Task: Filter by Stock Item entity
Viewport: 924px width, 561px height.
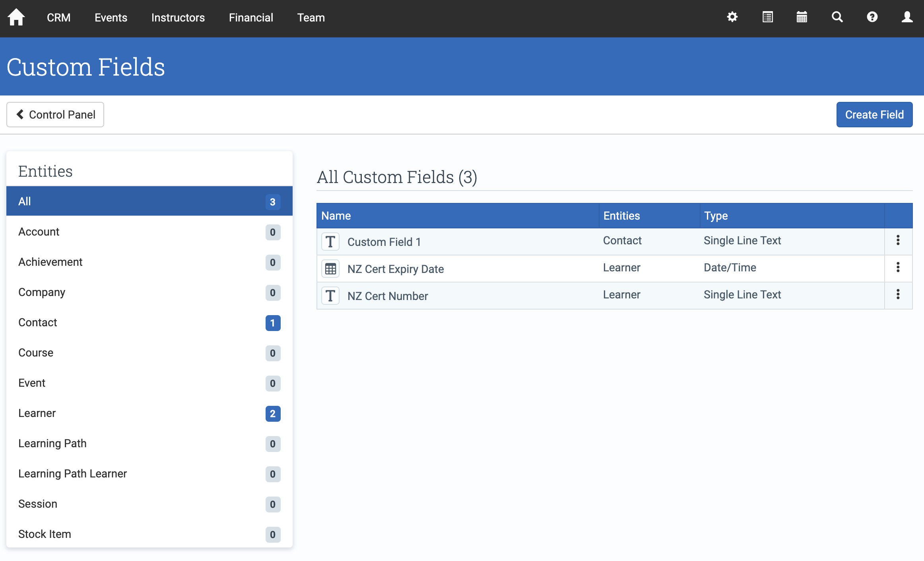Action: 149,534
